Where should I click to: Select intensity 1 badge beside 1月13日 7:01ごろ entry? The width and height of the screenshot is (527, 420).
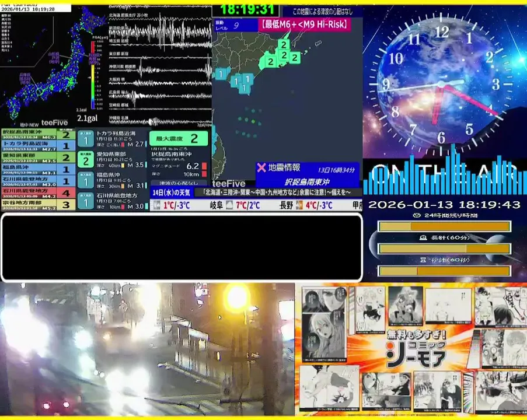point(86,201)
